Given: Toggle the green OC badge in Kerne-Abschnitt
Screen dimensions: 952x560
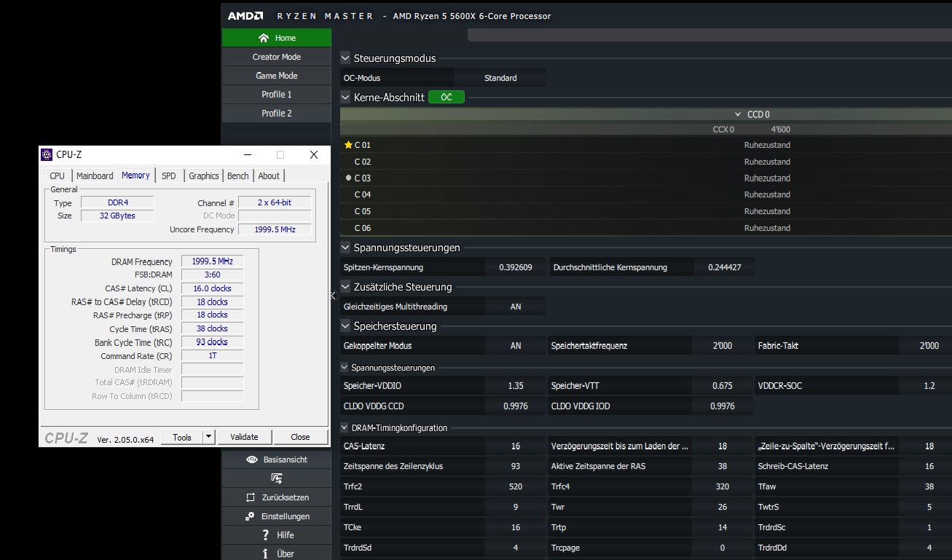Looking at the screenshot, I should pyautogui.click(x=446, y=97).
